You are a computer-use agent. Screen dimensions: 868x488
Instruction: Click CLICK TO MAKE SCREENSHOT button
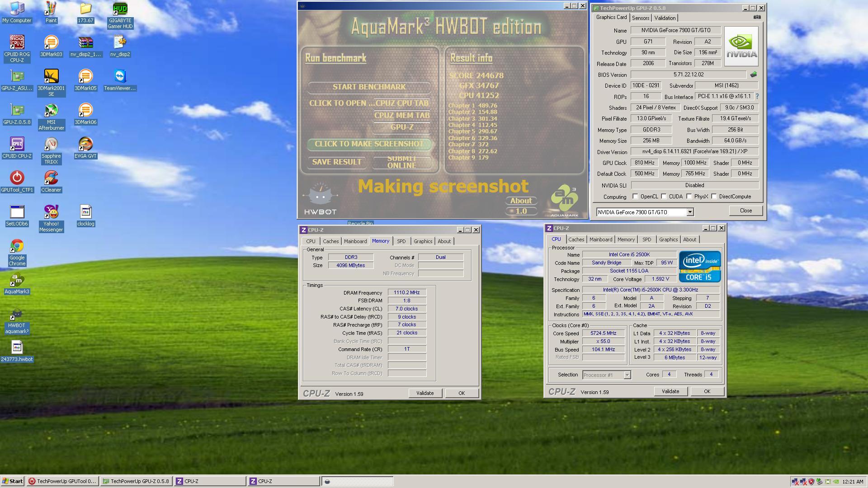tap(369, 144)
